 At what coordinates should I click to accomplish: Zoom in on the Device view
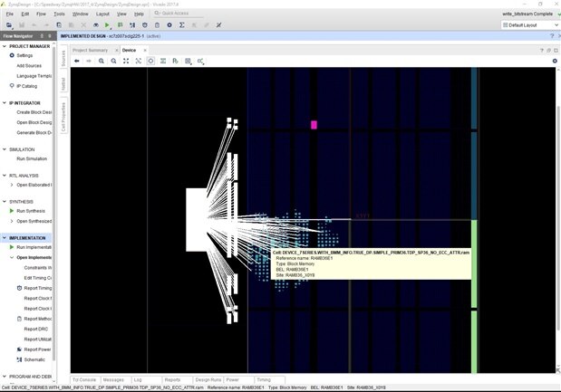tap(102, 61)
